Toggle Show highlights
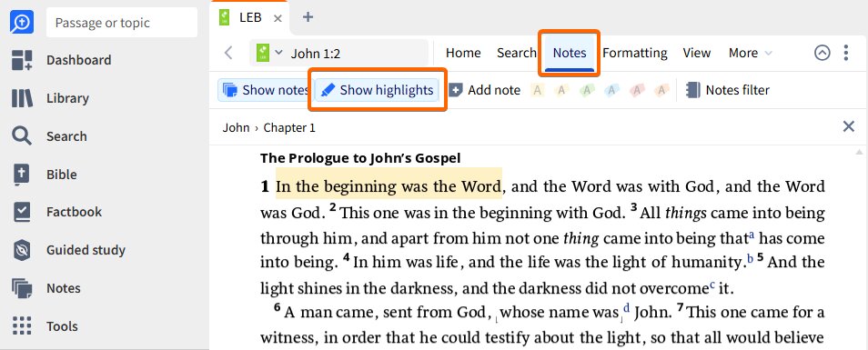The image size is (868, 350). coord(377,90)
